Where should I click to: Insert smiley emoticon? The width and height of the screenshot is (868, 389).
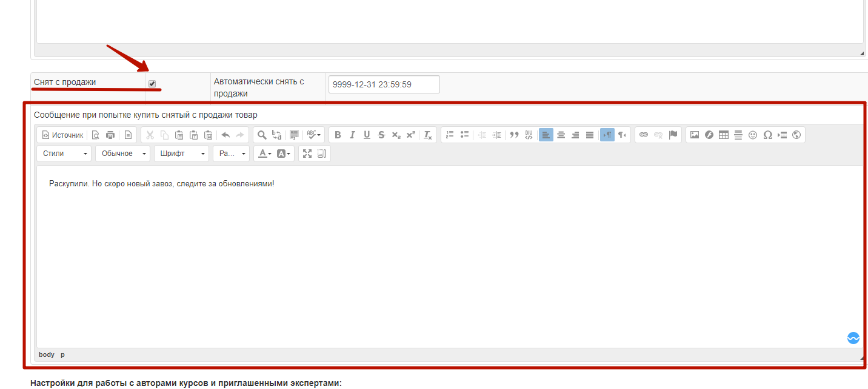pos(753,135)
